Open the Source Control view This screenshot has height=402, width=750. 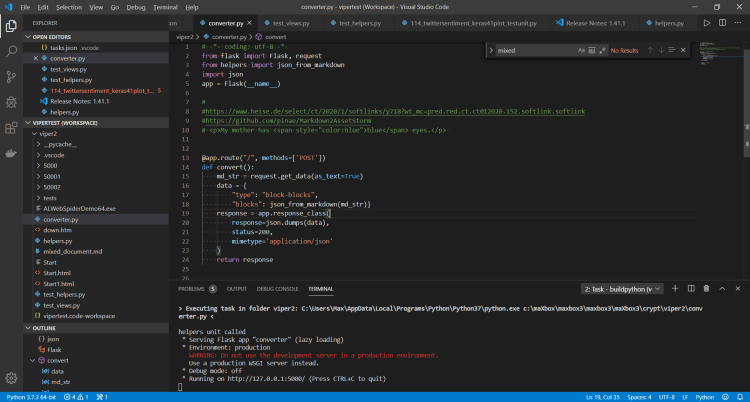pyautogui.click(x=11, y=77)
